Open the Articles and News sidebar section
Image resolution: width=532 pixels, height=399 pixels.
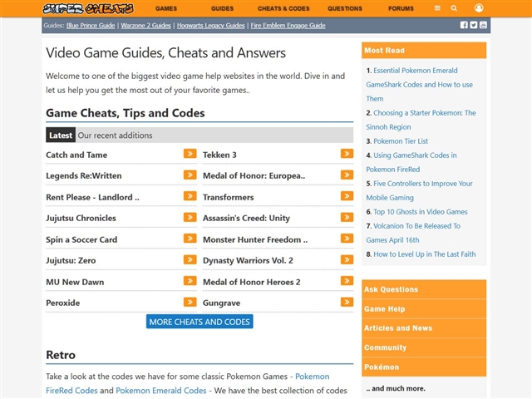click(x=424, y=328)
